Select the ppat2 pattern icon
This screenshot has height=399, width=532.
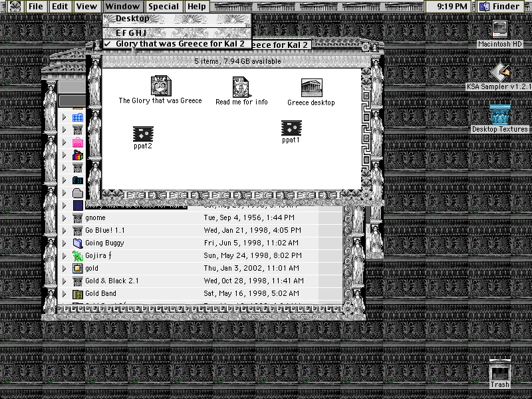(x=143, y=134)
